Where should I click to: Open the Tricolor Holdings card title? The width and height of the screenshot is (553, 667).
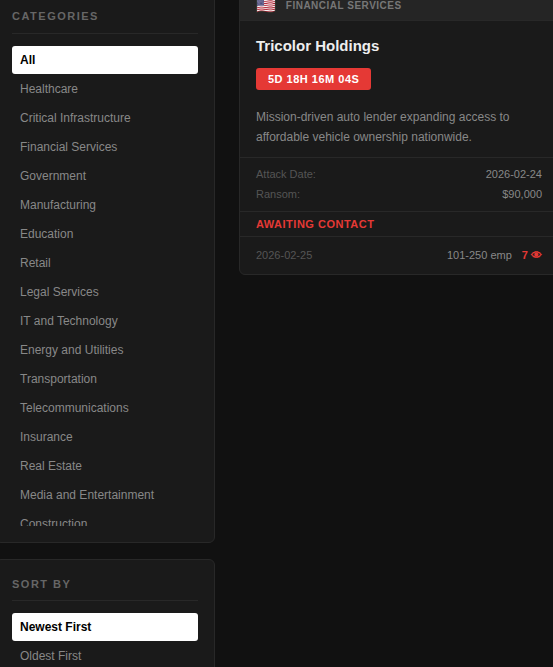tap(317, 46)
